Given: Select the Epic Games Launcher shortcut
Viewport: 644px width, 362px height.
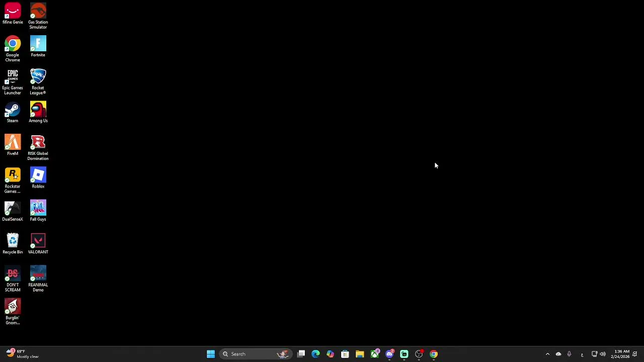Looking at the screenshot, I should (x=13, y=82).
